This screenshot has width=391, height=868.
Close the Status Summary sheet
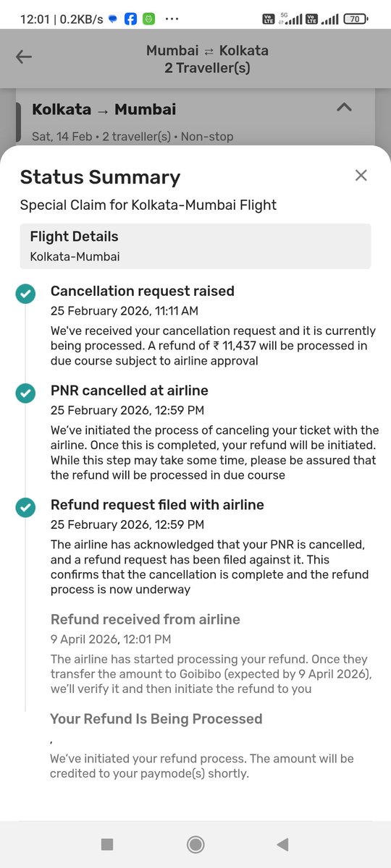[361, 175]
